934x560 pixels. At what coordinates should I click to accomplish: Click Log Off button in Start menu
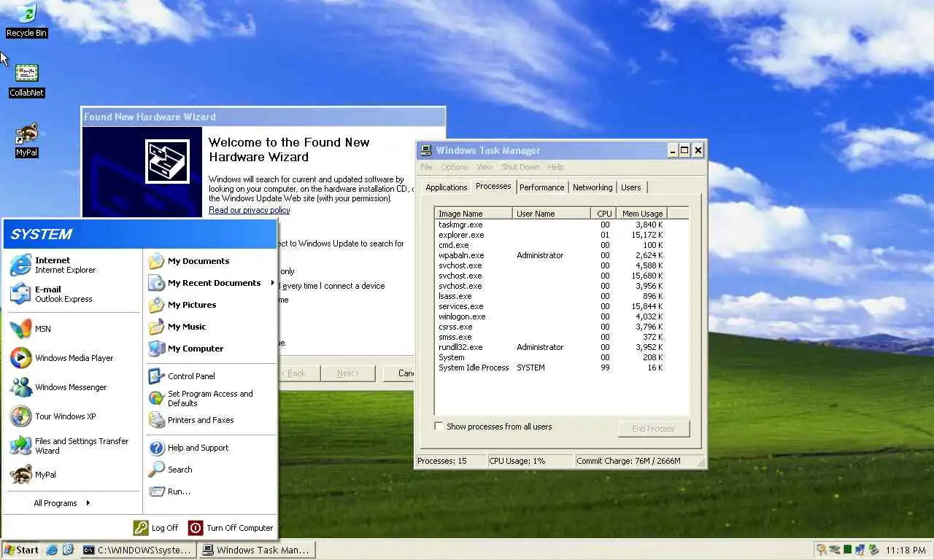click(155, 528)
